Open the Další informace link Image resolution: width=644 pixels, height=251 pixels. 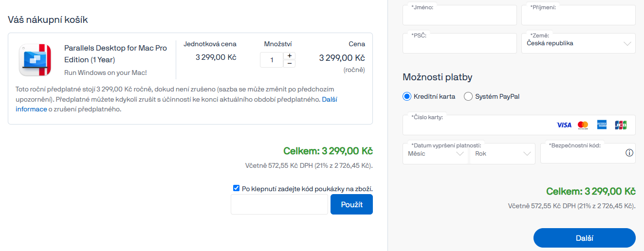pyautogui.click(x=330, y=99)
